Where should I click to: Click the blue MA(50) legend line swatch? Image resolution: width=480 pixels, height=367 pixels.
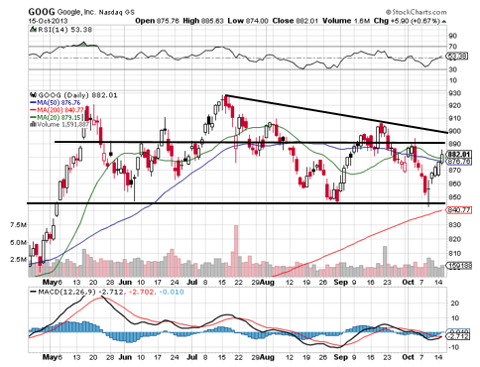pyautogui.click(x=33, y=103)
